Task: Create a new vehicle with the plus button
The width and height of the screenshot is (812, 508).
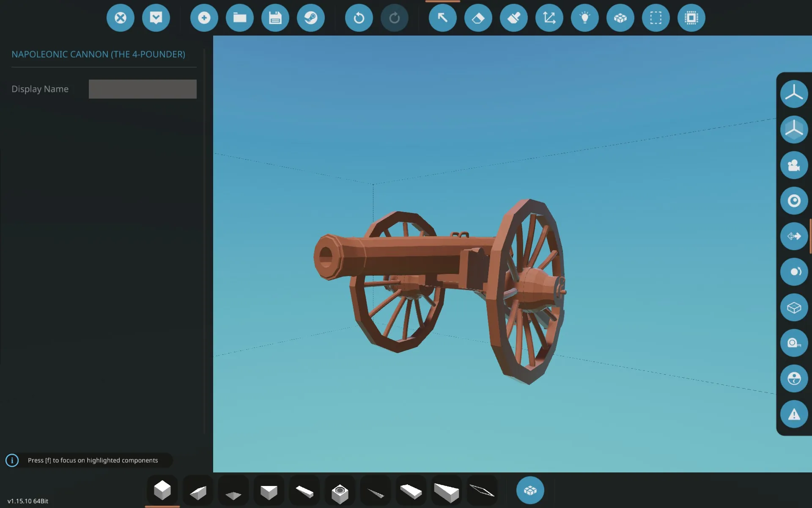Action: point(204,18)
